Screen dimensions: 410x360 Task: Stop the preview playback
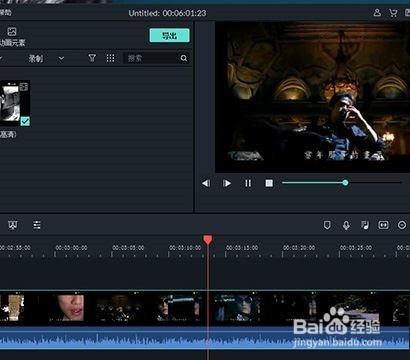click(269, 183)
